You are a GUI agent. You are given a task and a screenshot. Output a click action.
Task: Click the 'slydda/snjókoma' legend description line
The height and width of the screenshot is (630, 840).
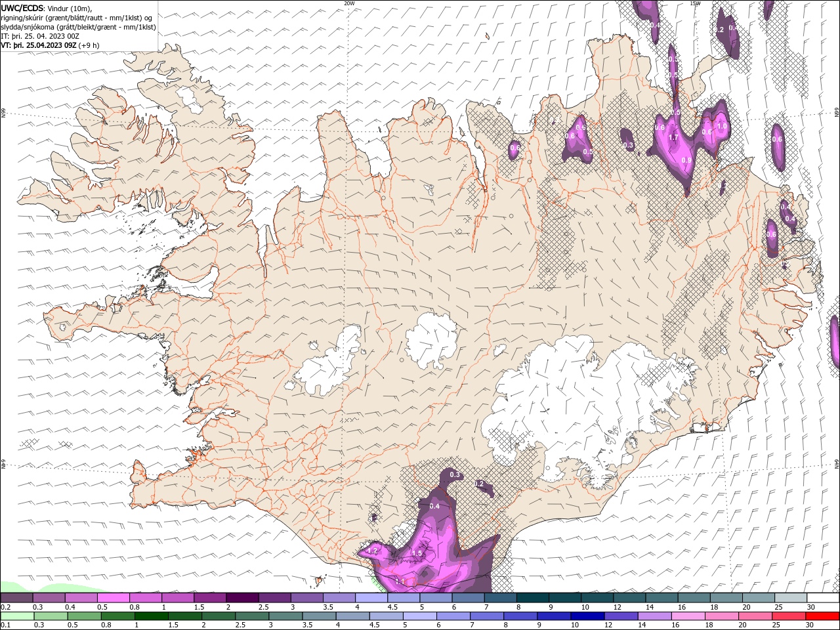coord(79,27)
